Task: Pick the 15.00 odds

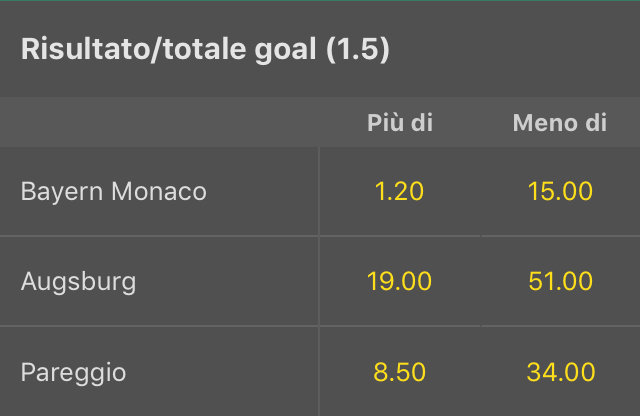Action: click(x=560, y=191)
